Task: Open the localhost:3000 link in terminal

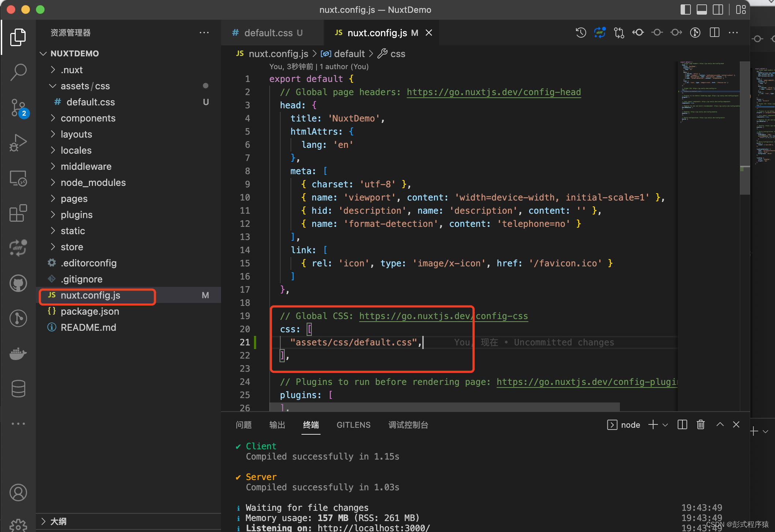Action: (374, 528)
